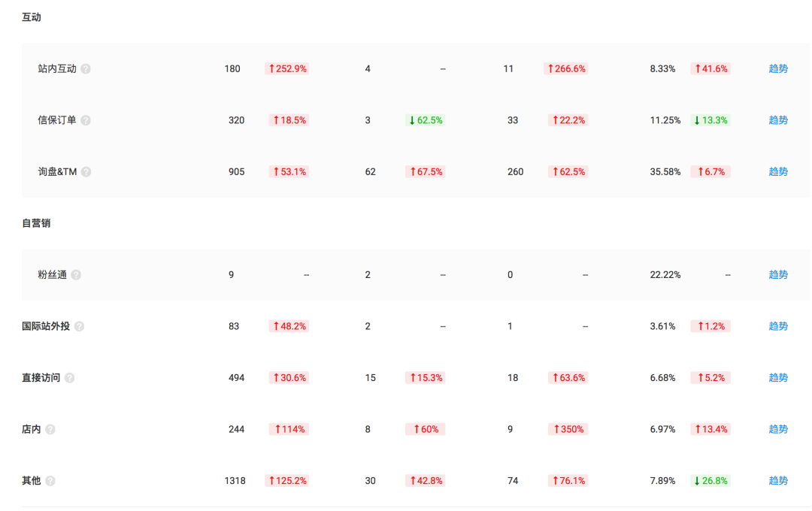
Task: Click the green 62.5% decrease badge
Action: pos(425,120)
